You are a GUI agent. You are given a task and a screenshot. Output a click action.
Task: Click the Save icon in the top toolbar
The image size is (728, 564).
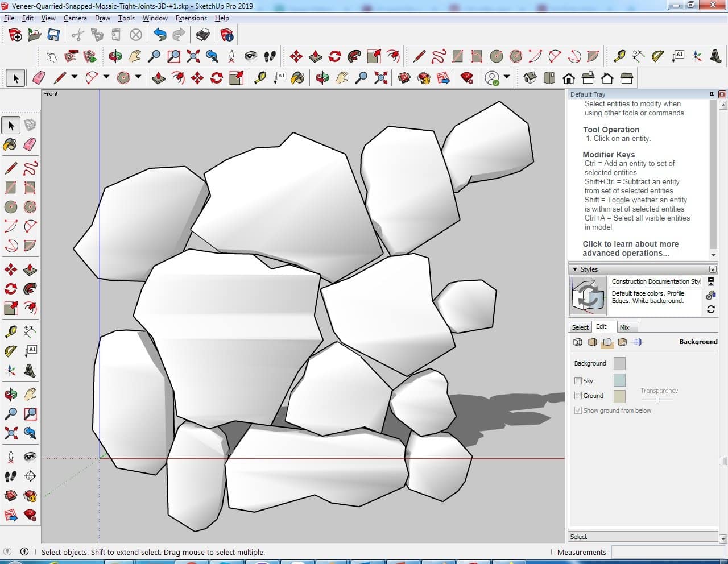53,35
